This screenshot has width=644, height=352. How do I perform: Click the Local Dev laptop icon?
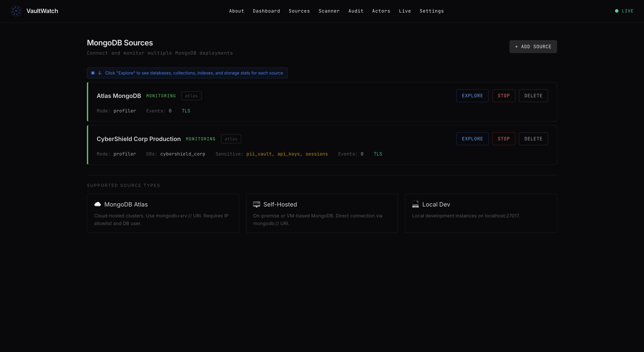[x=415, y=204]
